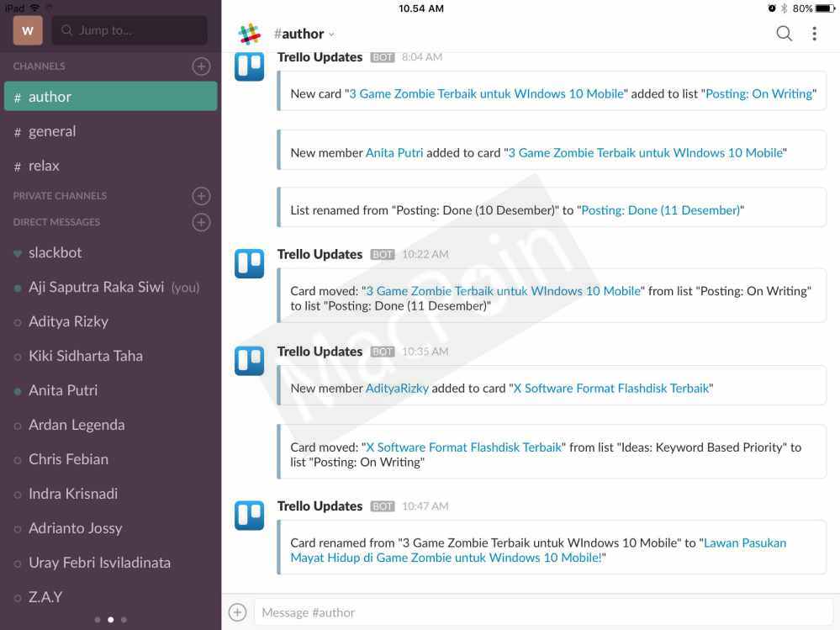840x630 pixels.
Task: Open Chris Febian direct message
Action: pos(110,459)
